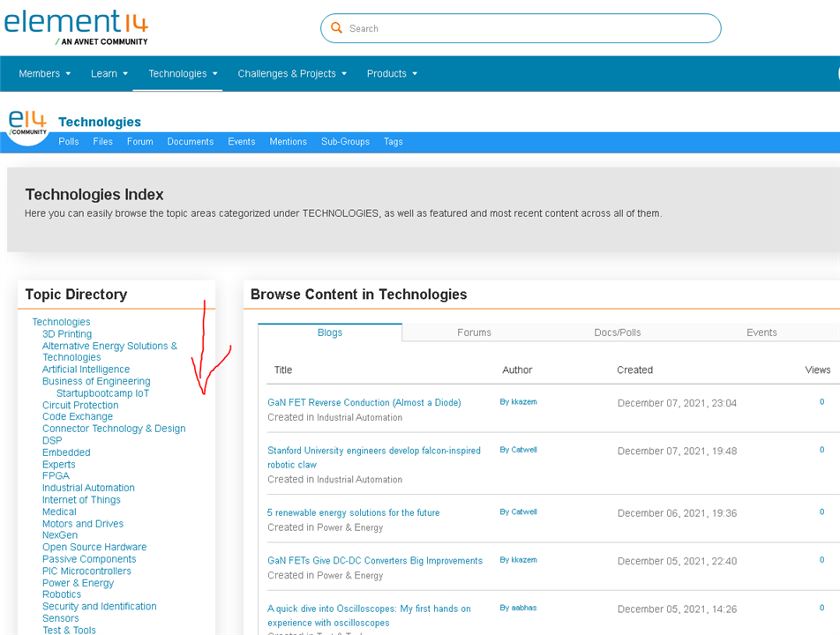The image size is (840, 635).
Task: Open the FPGA topic
Action: click(x=56, y=475)
